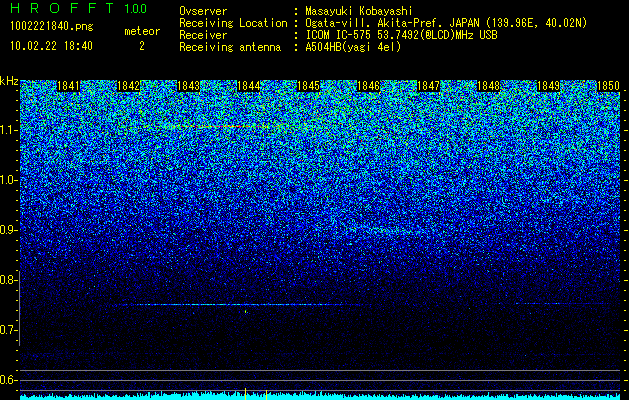Select observer name Masayuki Kobayashi
629x400 pixels.
point(359,12)
